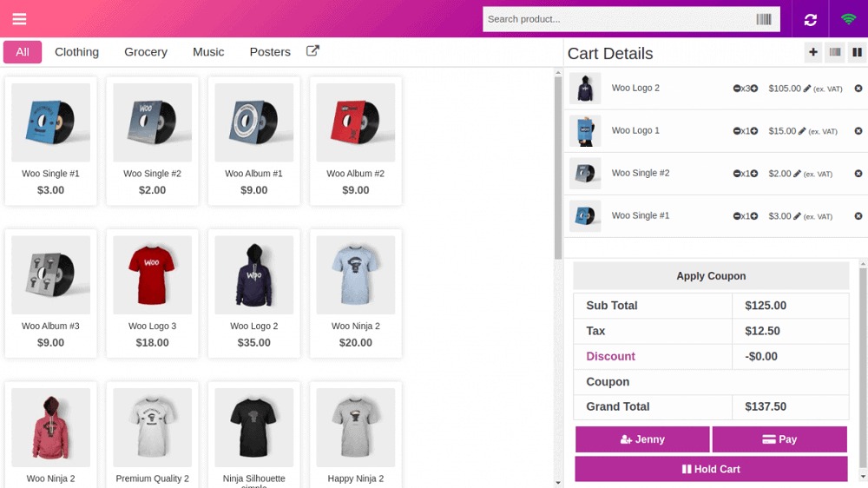Click pause icon in Cart Details header
This screenshot has width=868, height=488.
(857, 53)
